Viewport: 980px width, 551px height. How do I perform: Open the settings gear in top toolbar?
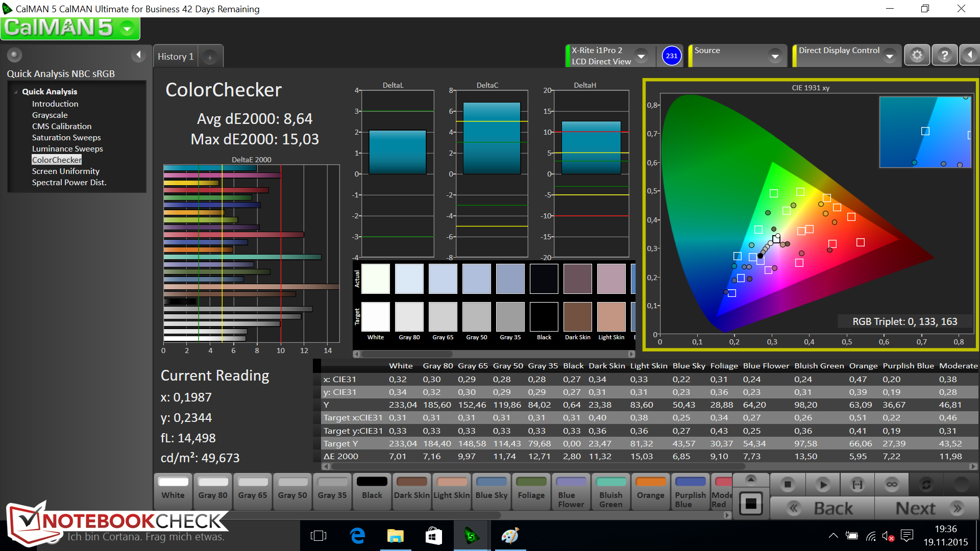[x=917, y=55]
